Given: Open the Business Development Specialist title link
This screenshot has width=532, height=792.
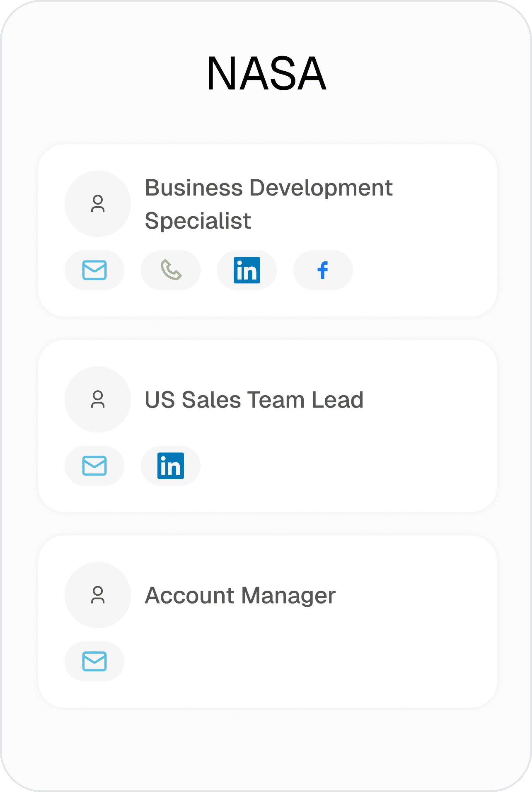Looking at the screenshot, I should pos(268,204).
